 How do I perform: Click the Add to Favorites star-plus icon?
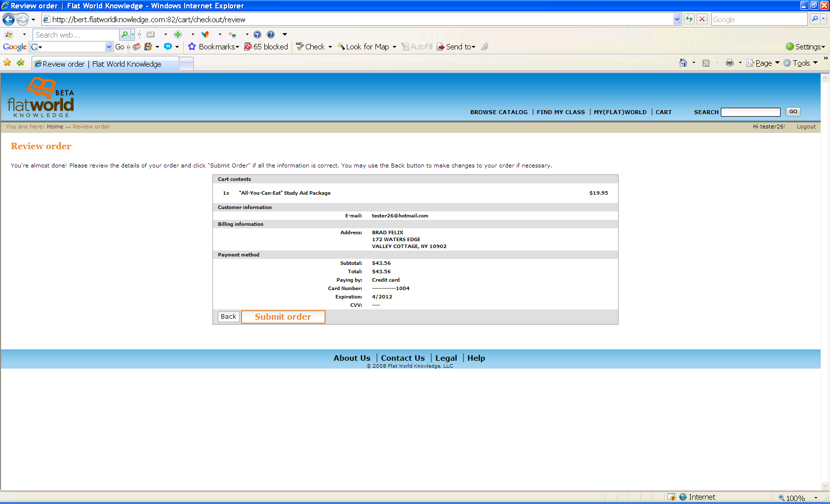pyautogui.click(x=20, y=63)
